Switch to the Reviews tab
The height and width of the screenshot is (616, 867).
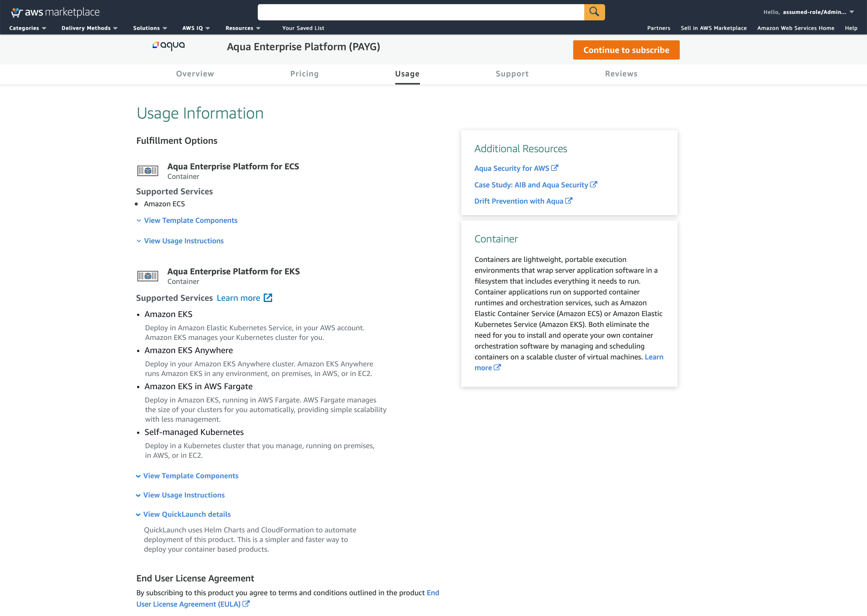[621, 74]
